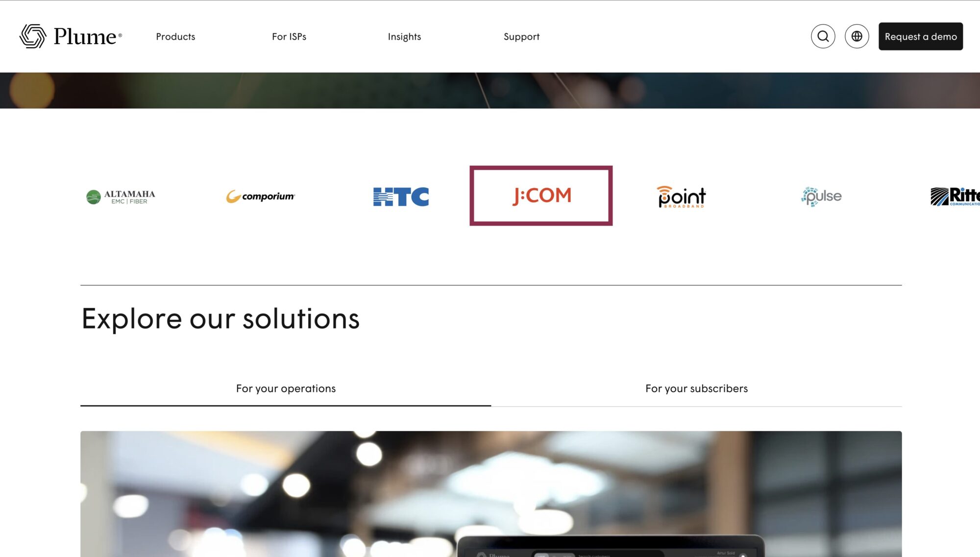Image resolution: width=980 pixels, height=557 pixels.
Task: Select the Ritter Communications logo
Action: point(955,197)
